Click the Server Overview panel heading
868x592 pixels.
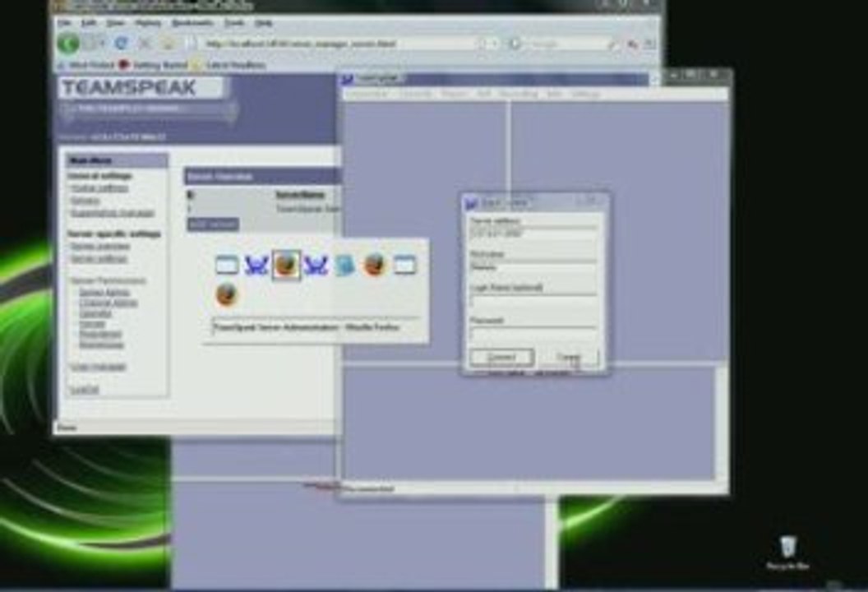(220, 177)
